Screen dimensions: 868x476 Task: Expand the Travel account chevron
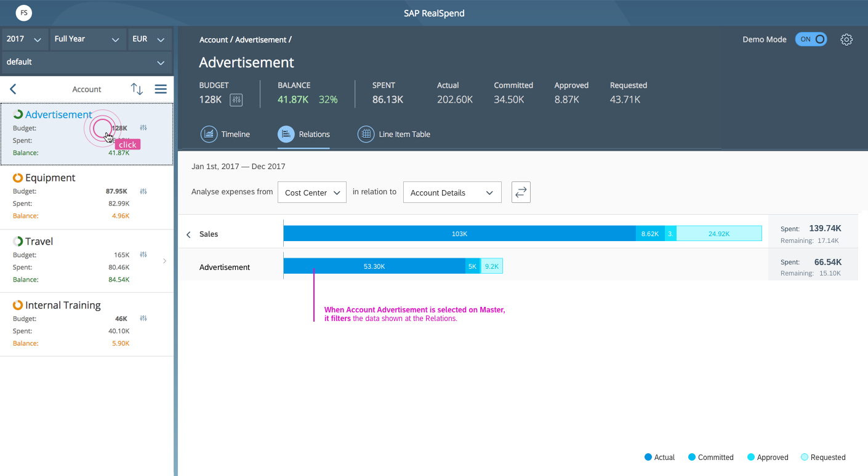pos(164,261)
